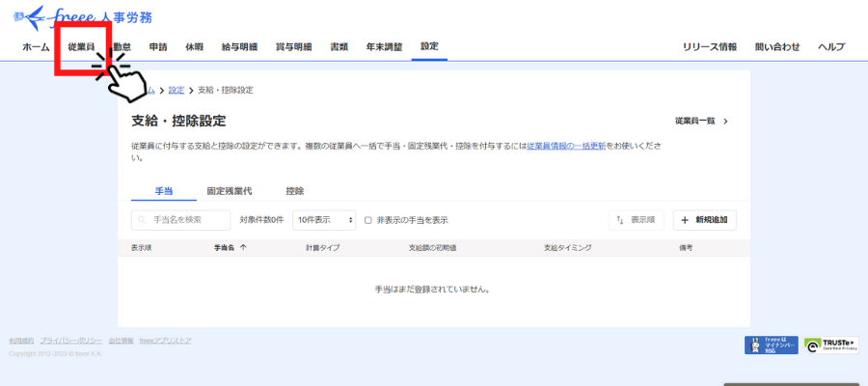
Task: Switch to the 控除 tab
Action: pos(294,191)
